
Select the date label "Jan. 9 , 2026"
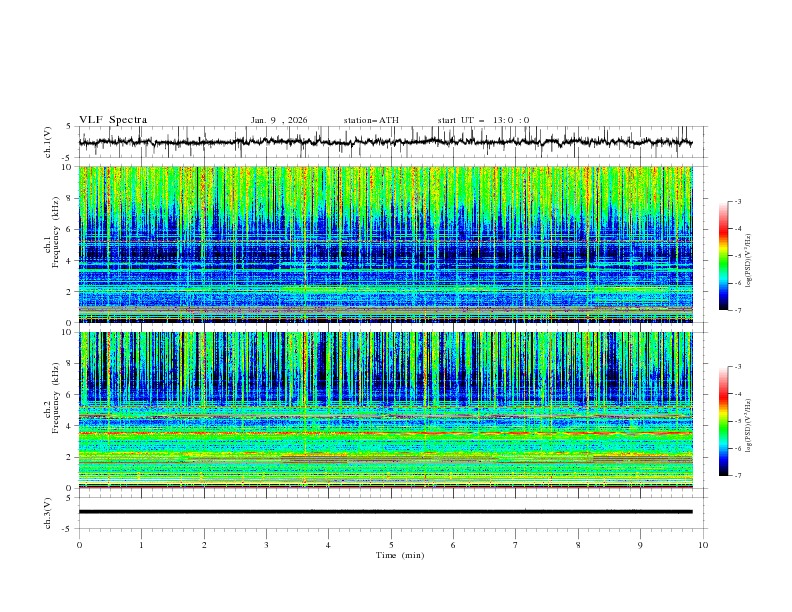279,120
